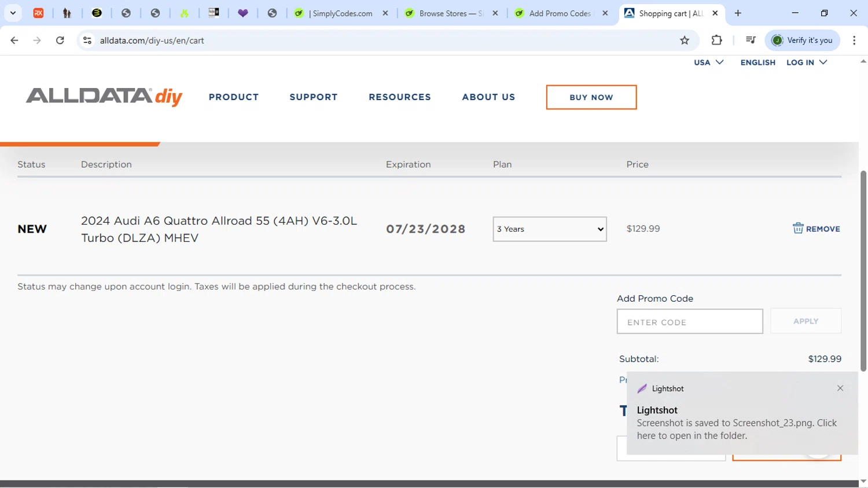This screenshot has width=868, height=488.
Task: Apply the promo code
Action: 806,321
